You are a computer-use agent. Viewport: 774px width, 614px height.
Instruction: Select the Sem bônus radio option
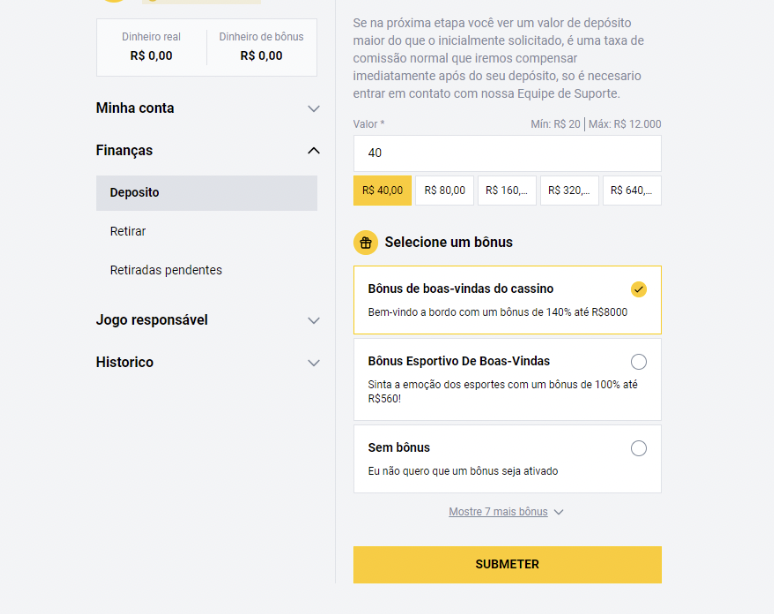[x=638, y=448]
